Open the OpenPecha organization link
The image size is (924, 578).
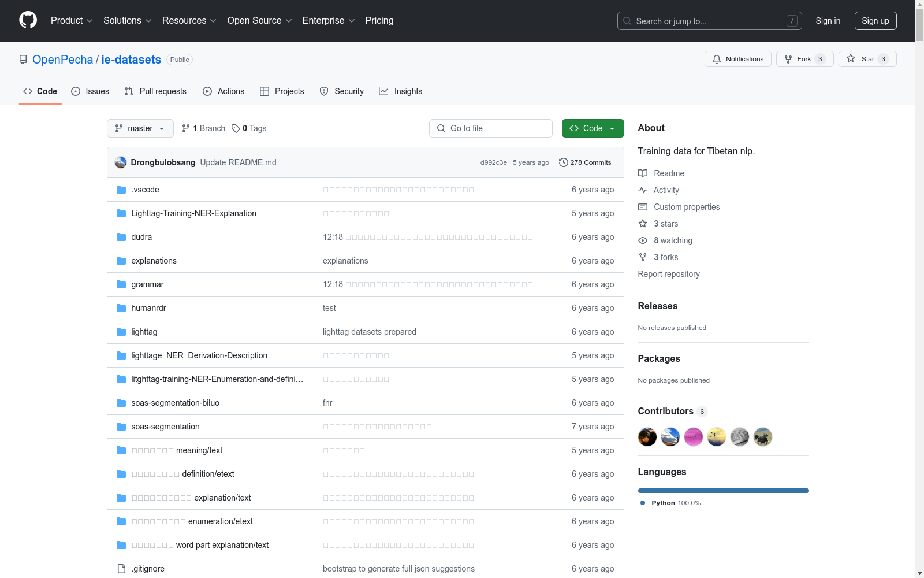[62, 60]
